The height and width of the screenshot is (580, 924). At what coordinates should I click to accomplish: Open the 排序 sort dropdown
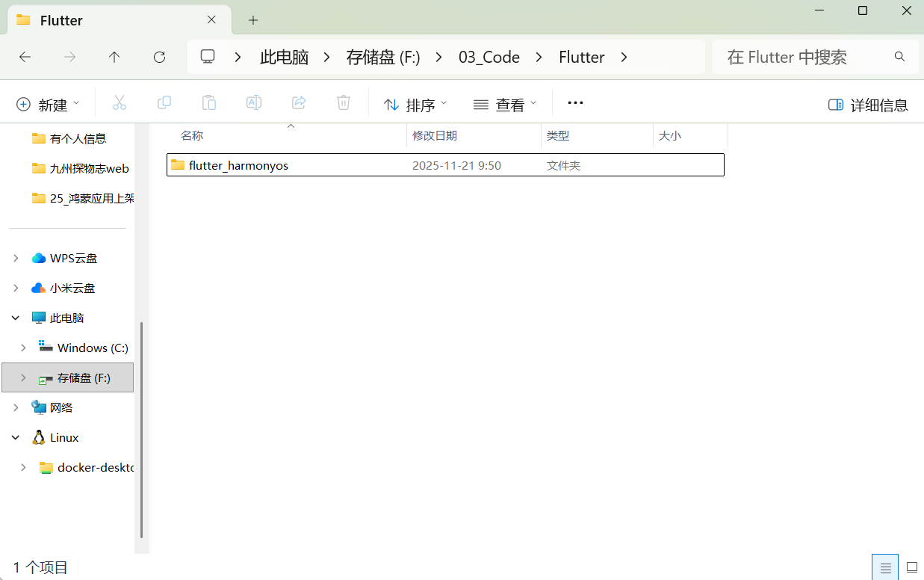[x=415, y=104]
